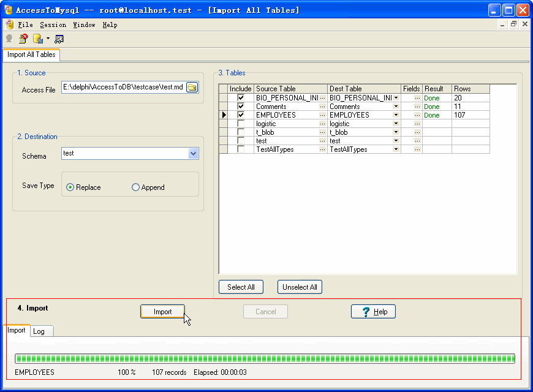Viewport: 533px width, 392px height.
Task: Check Include for TestAllTypes table
Action: pos(241,149)
